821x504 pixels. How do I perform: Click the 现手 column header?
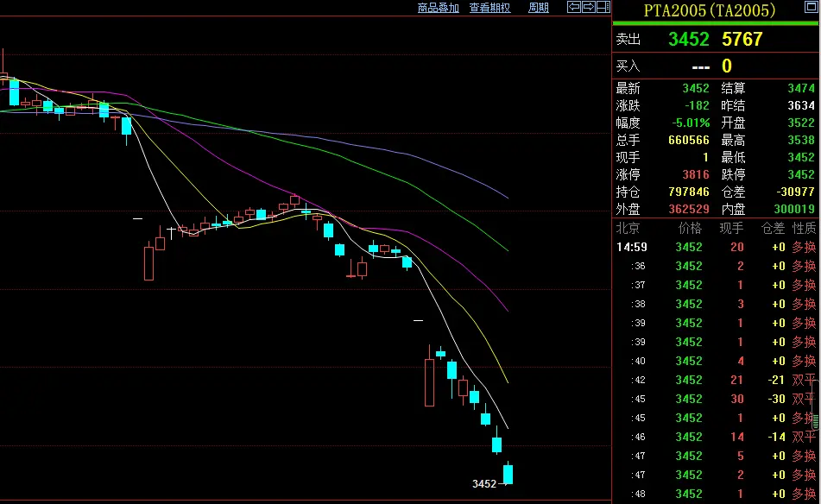click(730, 229)
